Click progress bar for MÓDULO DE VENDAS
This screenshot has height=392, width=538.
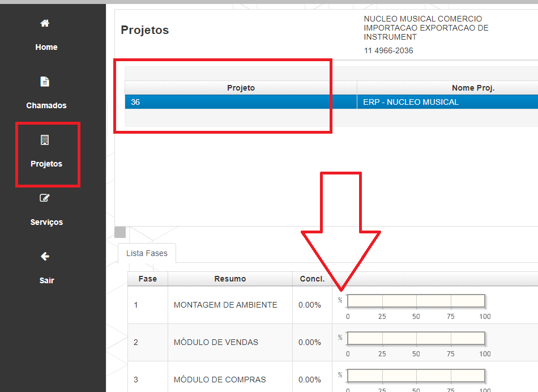coord(416,338)
